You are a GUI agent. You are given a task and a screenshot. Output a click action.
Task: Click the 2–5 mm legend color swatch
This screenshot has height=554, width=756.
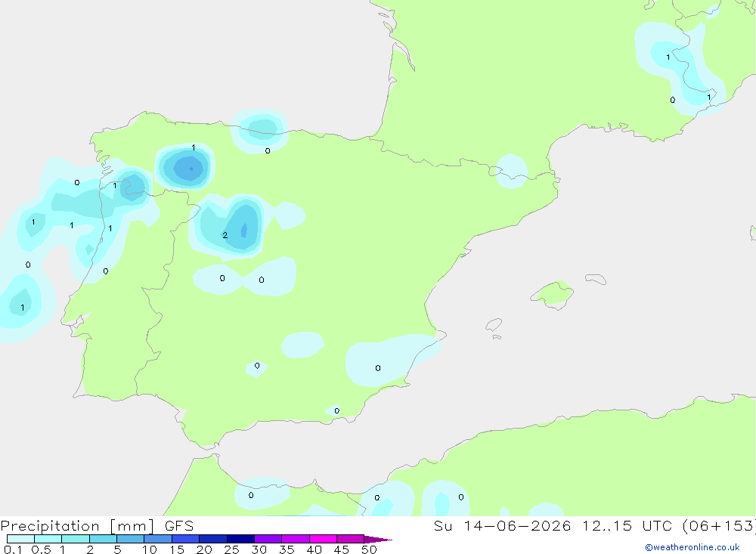coord(103,539)
